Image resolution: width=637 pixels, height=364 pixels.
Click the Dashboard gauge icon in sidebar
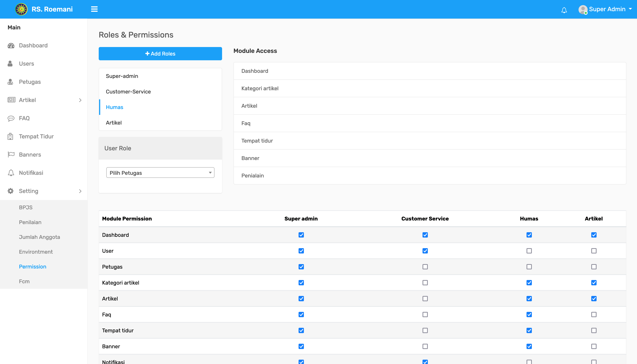coord(11,45)
